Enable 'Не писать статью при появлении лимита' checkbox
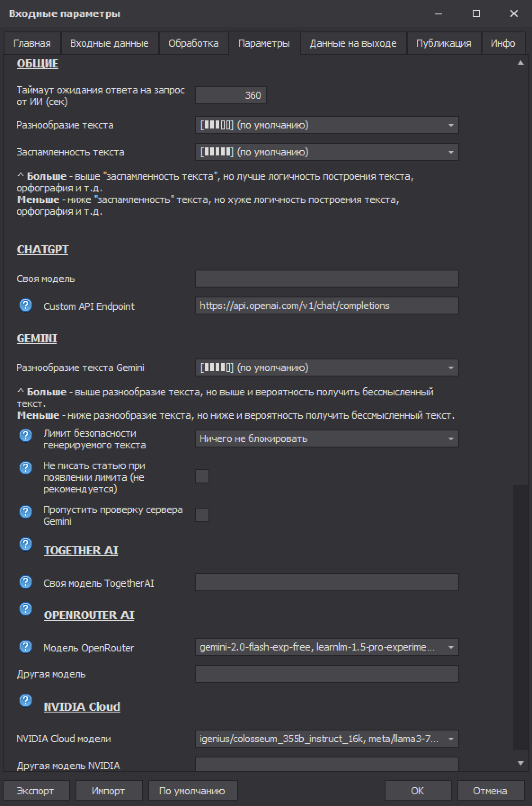The width and height of the screenshot is (532, 806). (202, 476)
